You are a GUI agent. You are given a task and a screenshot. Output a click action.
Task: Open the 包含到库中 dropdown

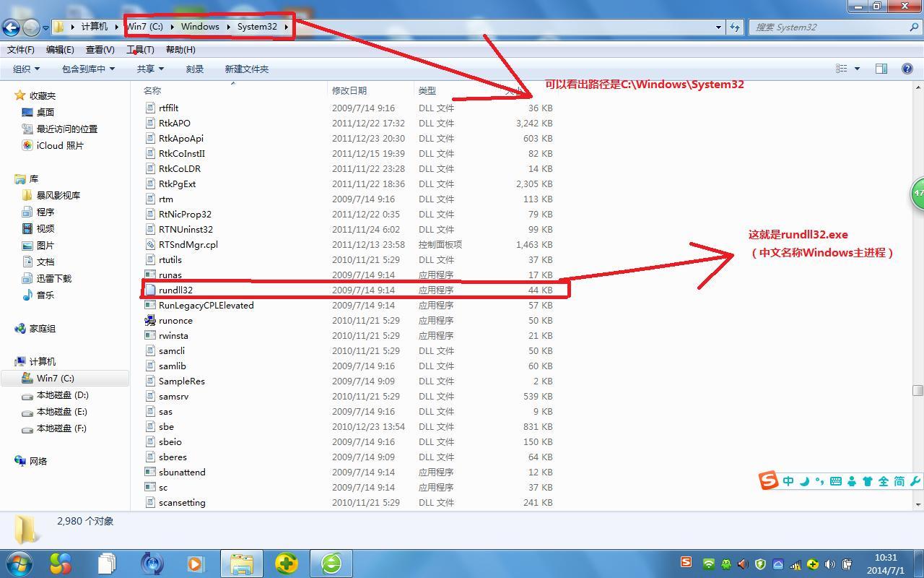tap(88, 69)
